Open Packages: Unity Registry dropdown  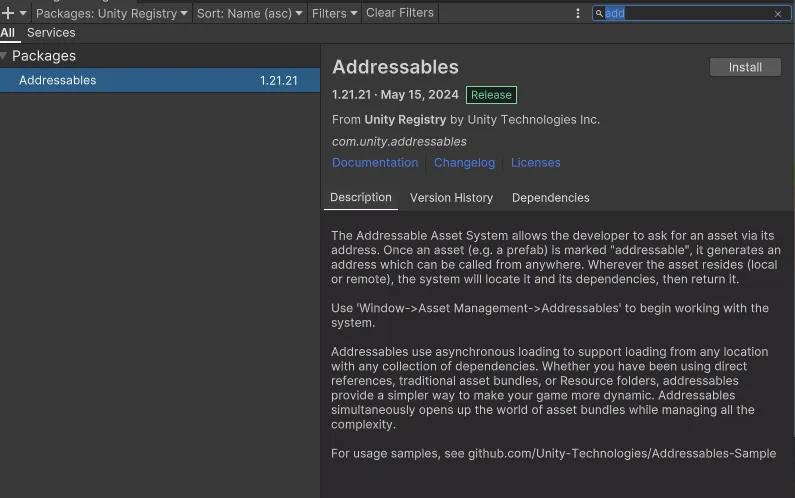tap(112, 13)
